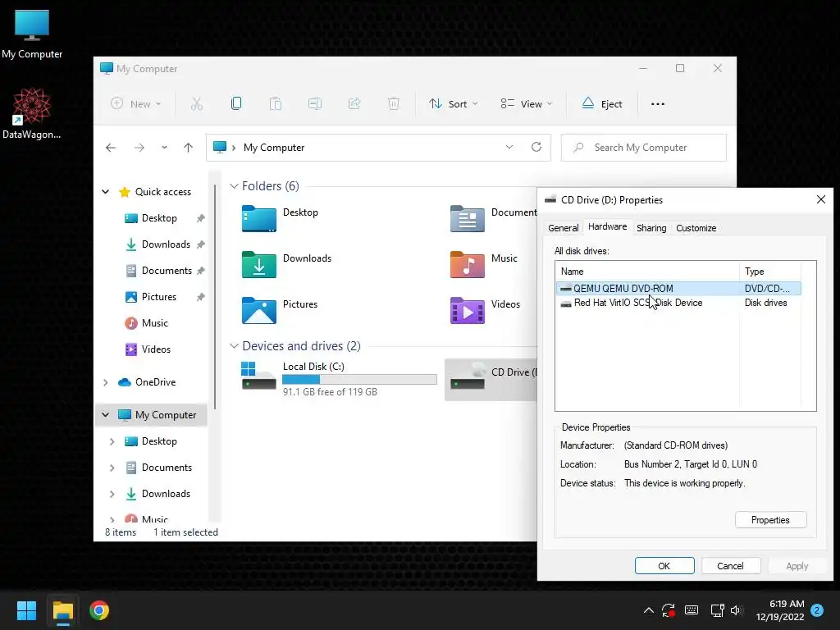Select Local Disk (C:) drive
Screen dimensions: 840x630
[339, 379]
